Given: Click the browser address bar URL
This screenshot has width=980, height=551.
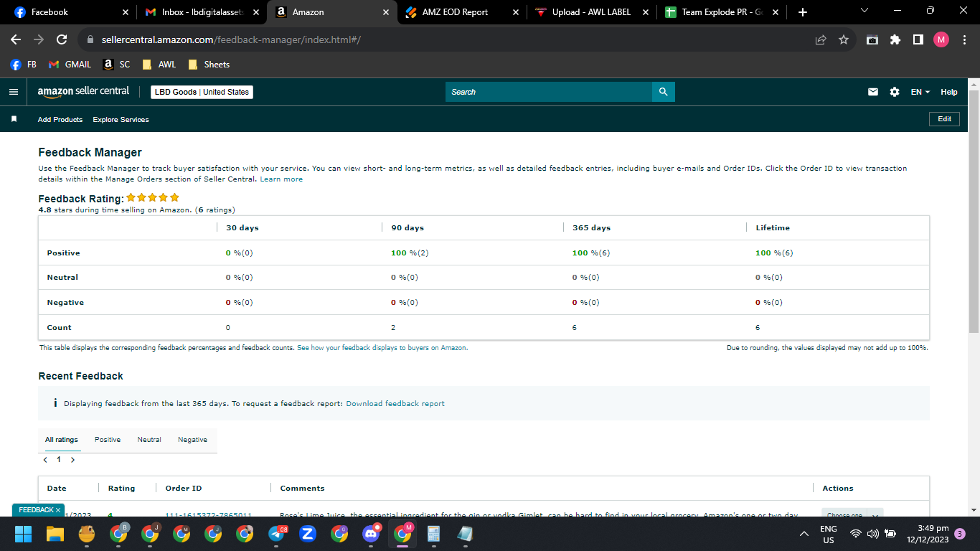Looking at the screenshot, I should [230, 40].
